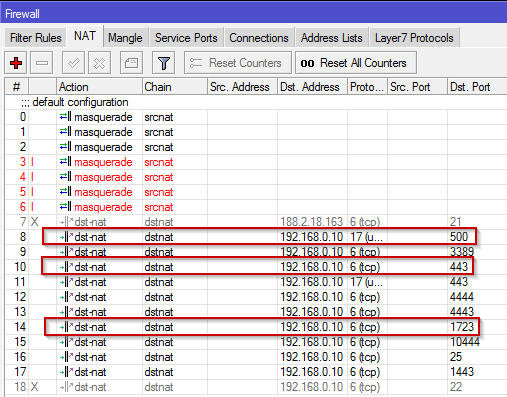Sort by the Action column header
Screen dimensions: 507x397
[99, 87]
